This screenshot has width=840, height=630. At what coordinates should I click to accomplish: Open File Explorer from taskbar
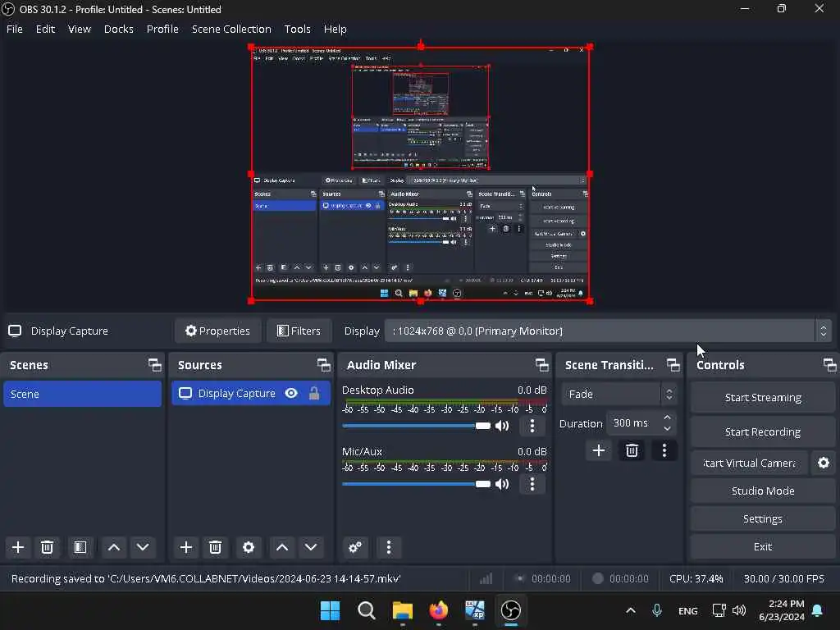402,610
